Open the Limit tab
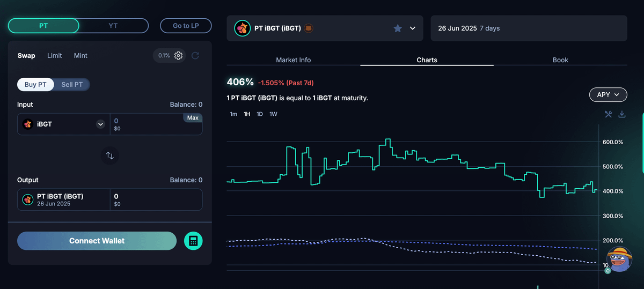The height and width of the screenshot is (289, 644). pos(55,56)
